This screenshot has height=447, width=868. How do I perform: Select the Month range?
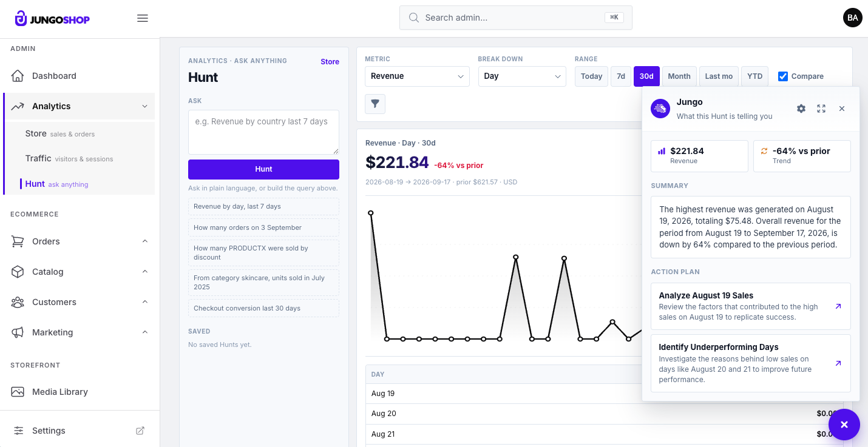coord(679,76)
